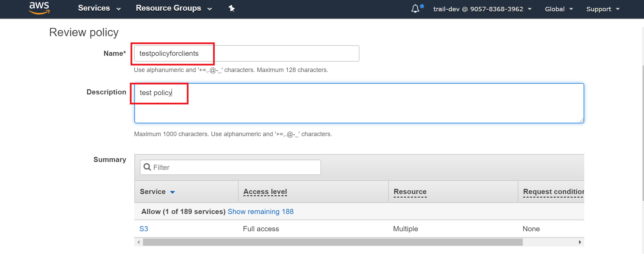Grab the description textarea resize handle
The height and width of the screenshot is (254, 644).
(x=581, y=120)
